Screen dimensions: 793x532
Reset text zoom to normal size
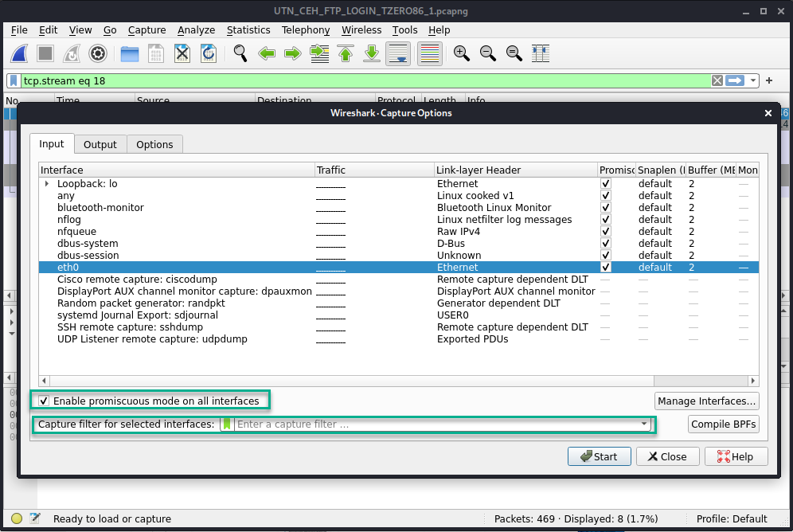pyautogui.click(x=514, y=53)
